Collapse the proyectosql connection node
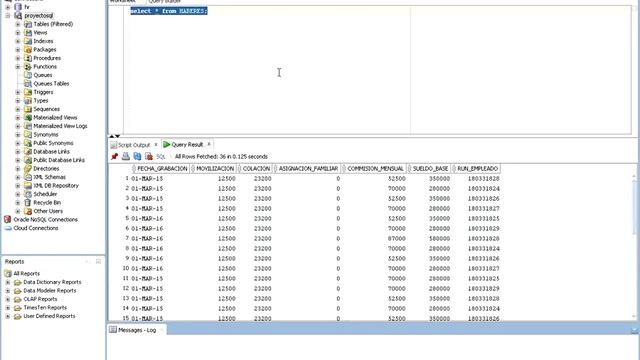Image resolution: width=640 pixels, height=360 pixels. click(x=8, y=16)
